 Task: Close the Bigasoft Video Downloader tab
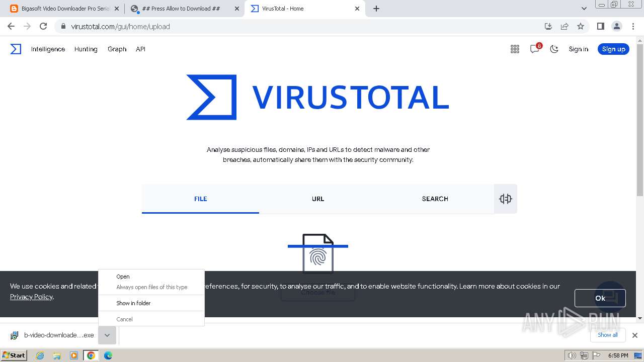116,9
